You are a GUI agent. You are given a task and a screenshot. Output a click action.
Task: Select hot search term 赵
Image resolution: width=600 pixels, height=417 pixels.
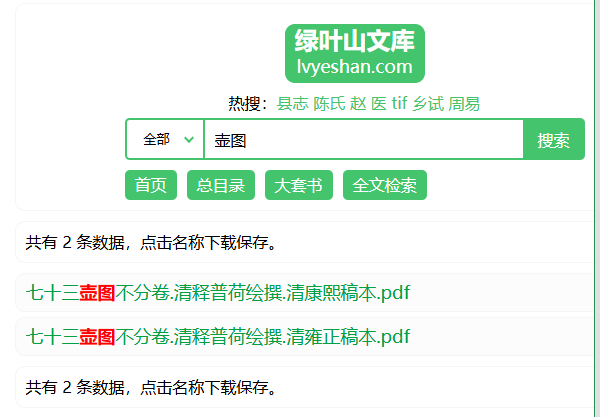tap(358, 104)
